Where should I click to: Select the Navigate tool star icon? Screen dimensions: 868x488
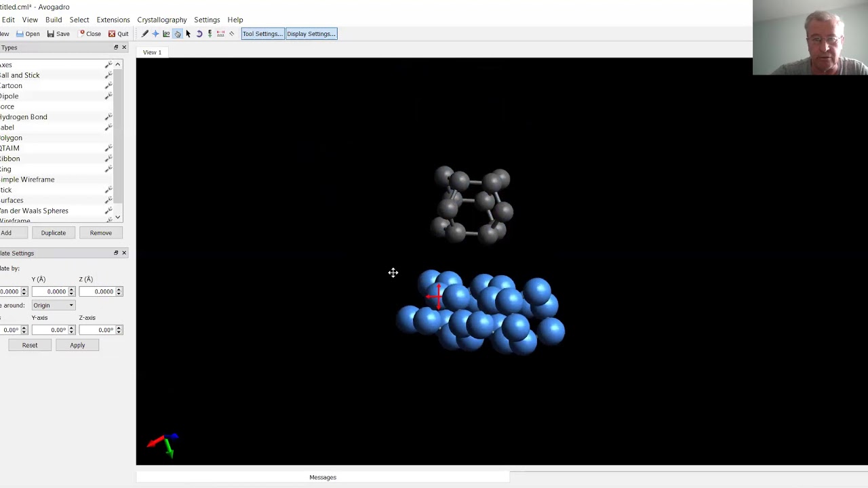155,34
